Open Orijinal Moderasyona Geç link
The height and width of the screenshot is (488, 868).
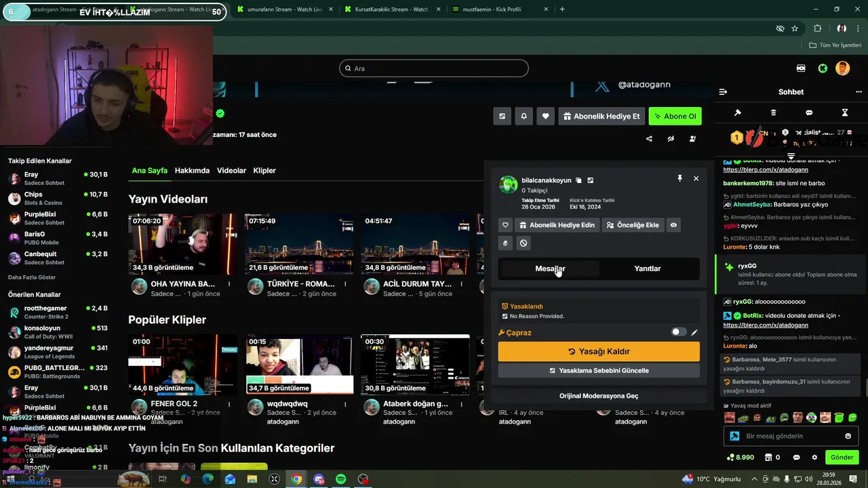599,396
